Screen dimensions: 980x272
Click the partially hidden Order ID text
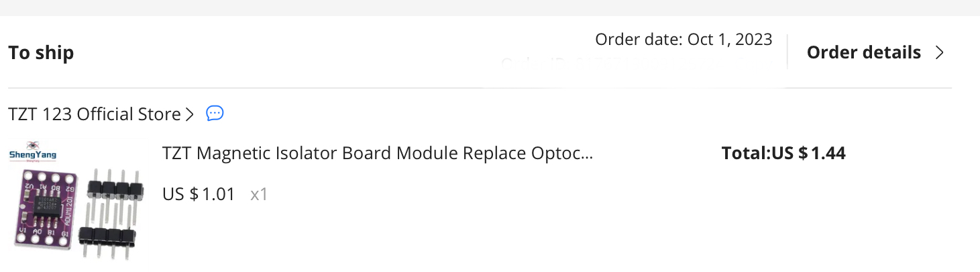click(636, 63)
